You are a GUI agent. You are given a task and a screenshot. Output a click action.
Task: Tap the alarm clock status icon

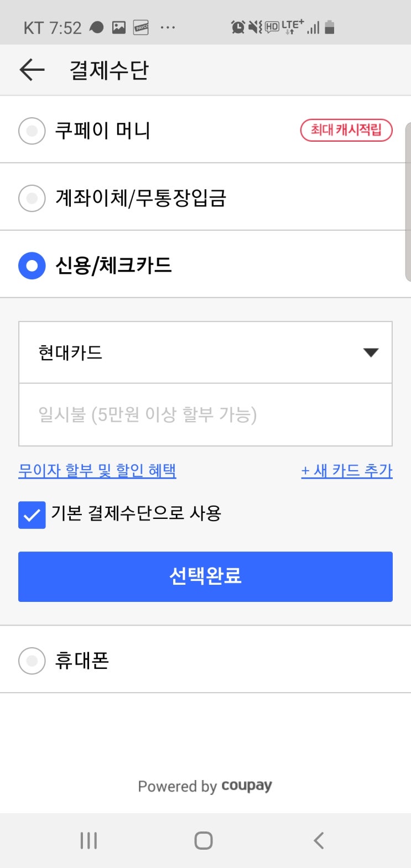(x=238, y=27)
